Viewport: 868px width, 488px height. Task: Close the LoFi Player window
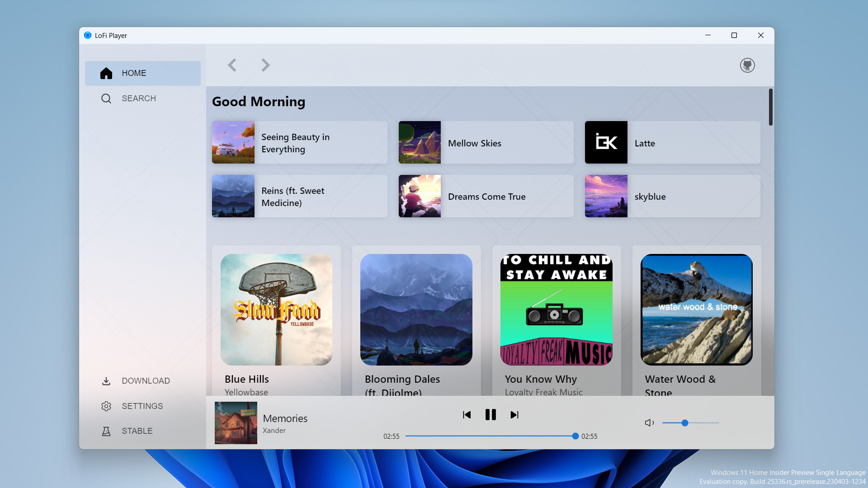point(761,35)
